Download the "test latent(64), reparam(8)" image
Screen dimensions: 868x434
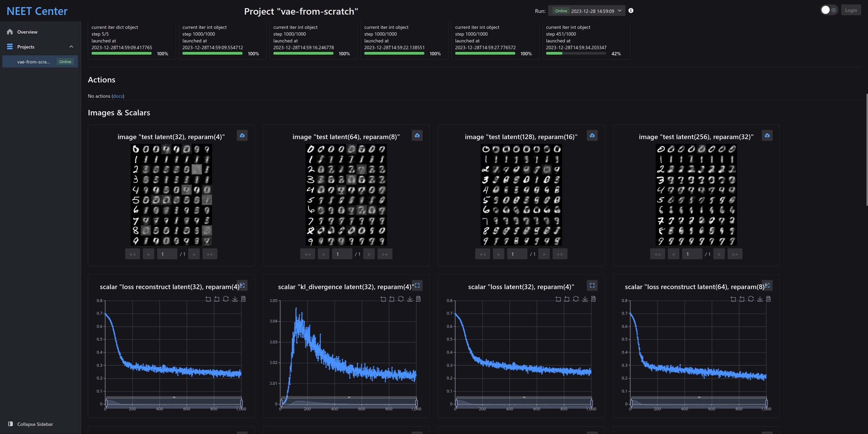417,135
